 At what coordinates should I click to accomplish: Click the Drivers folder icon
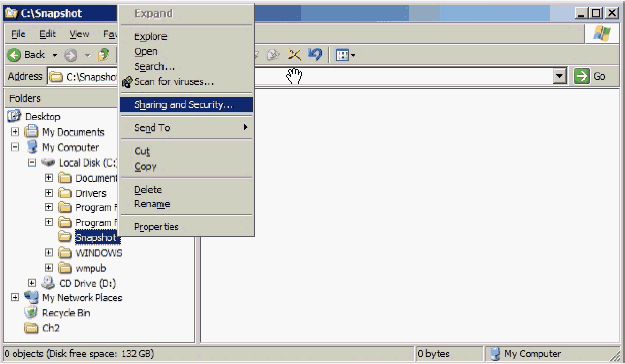click(65, 193)
